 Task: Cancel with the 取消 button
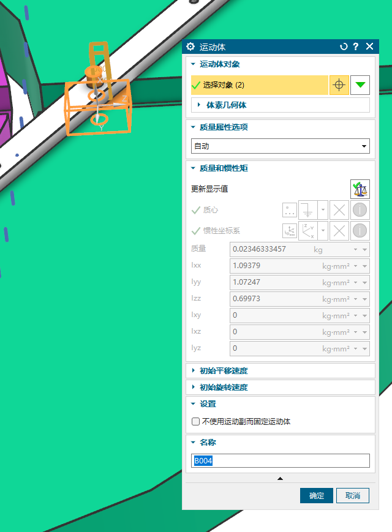pyautogui.click(x=353, y=496)
